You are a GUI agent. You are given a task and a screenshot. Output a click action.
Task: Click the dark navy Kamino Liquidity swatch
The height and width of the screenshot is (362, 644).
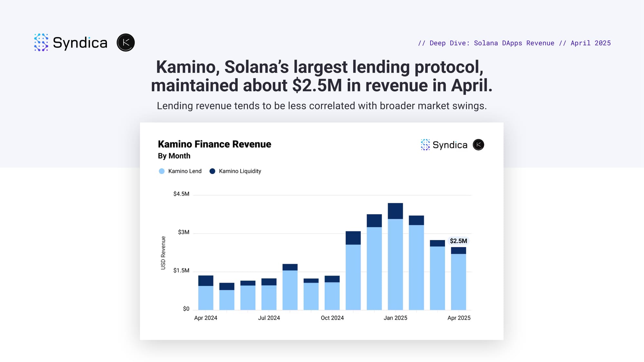click(x=212, y=171)
